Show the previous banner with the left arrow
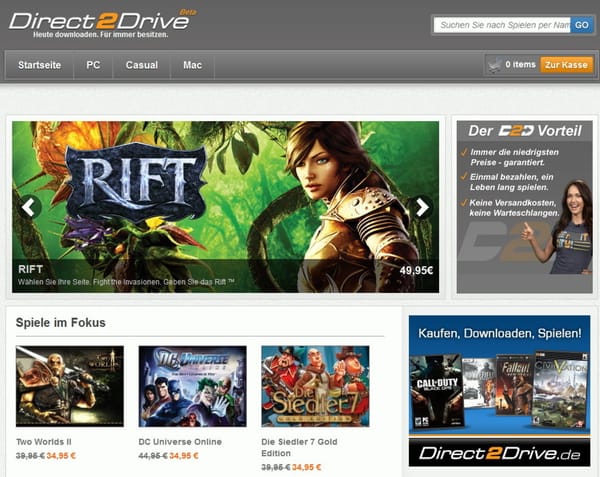 28,207
